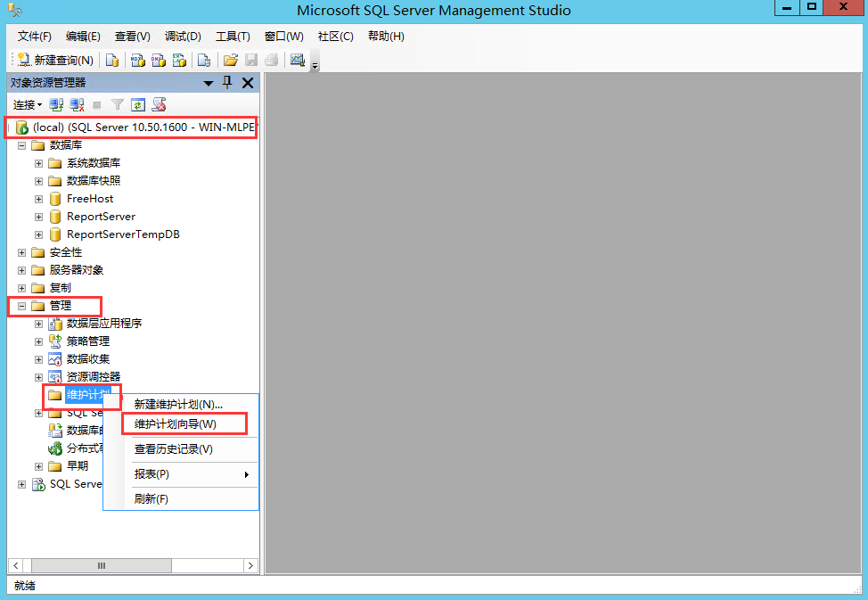Click the Filter funnel icon
Viewport: 868px width, 600px height.
[x=118, y=104]
